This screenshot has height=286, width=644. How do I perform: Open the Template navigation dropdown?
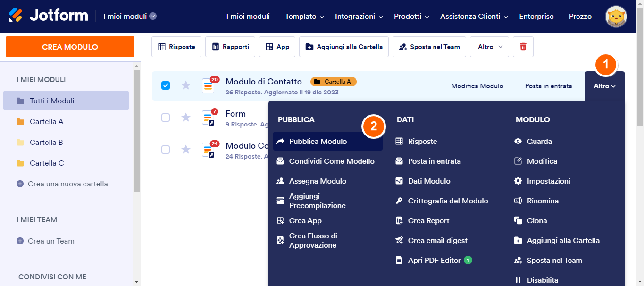tap(304, 17)
